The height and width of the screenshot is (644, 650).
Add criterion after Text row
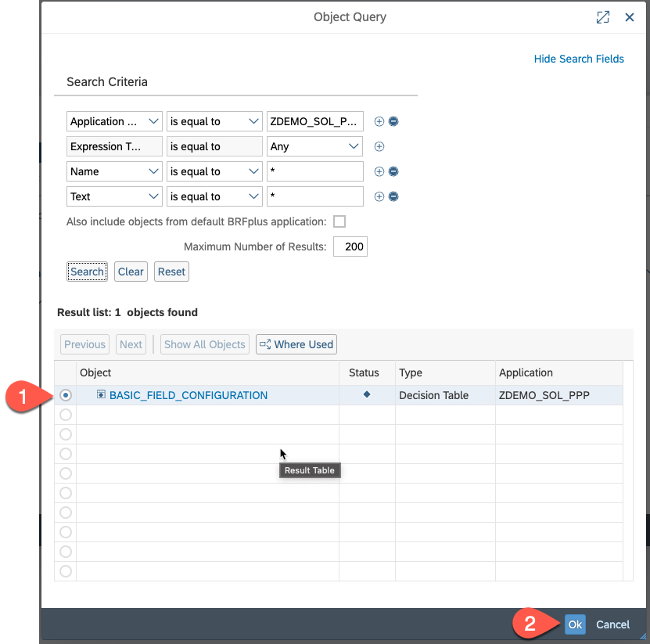[x=379, y=196]
